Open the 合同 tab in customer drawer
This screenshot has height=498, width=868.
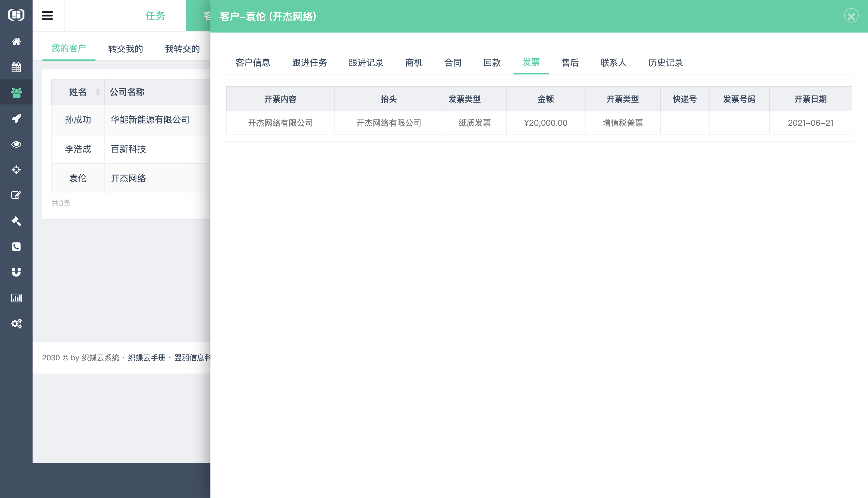point(453,63)
